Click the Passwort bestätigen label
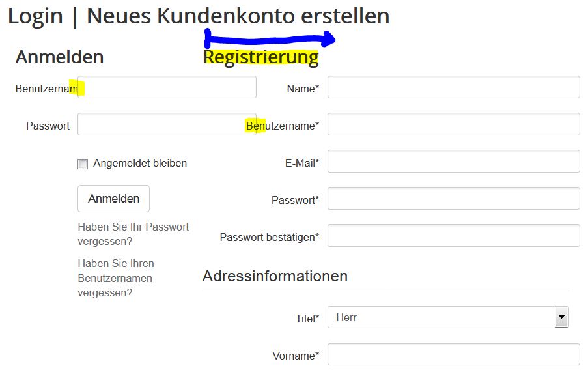This screenshot has height=370, width=588. pyautogui.click(x=269, y=237)
